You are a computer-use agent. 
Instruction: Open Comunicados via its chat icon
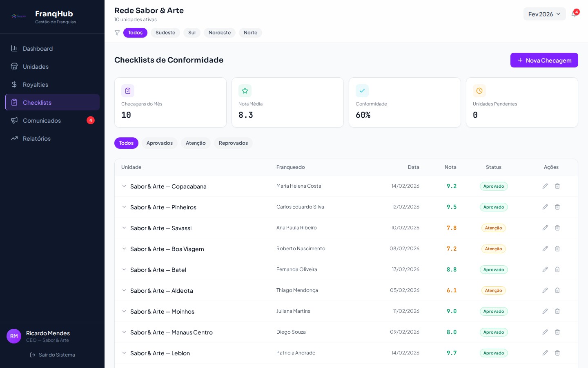point(14,120)
